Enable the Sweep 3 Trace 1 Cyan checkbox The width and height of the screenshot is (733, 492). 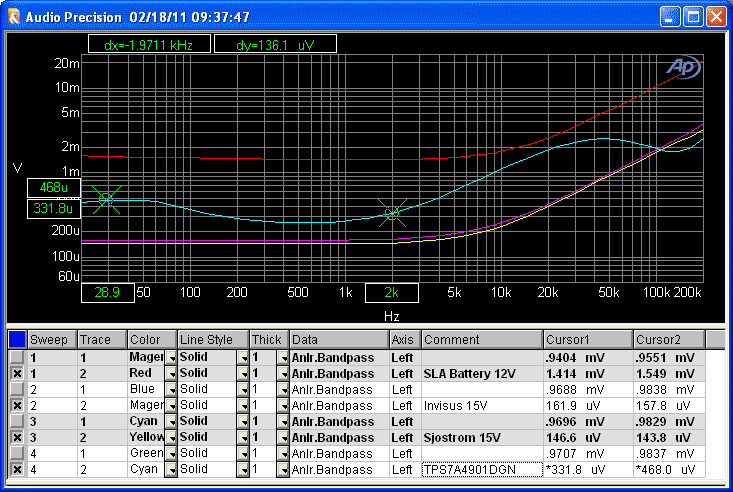17,421
